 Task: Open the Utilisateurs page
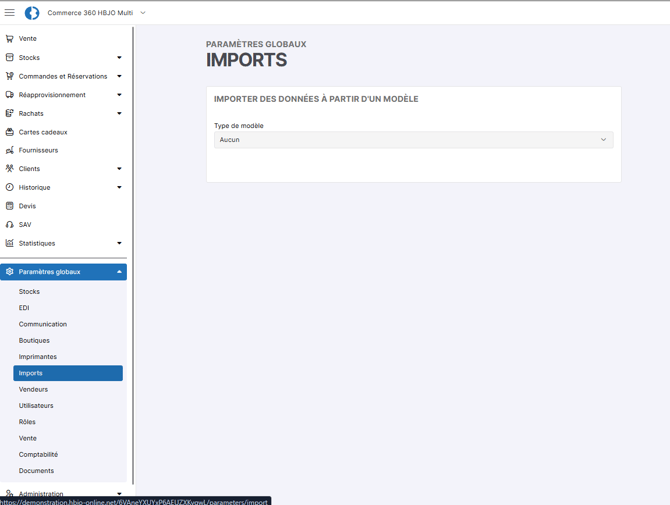point(36,406)
